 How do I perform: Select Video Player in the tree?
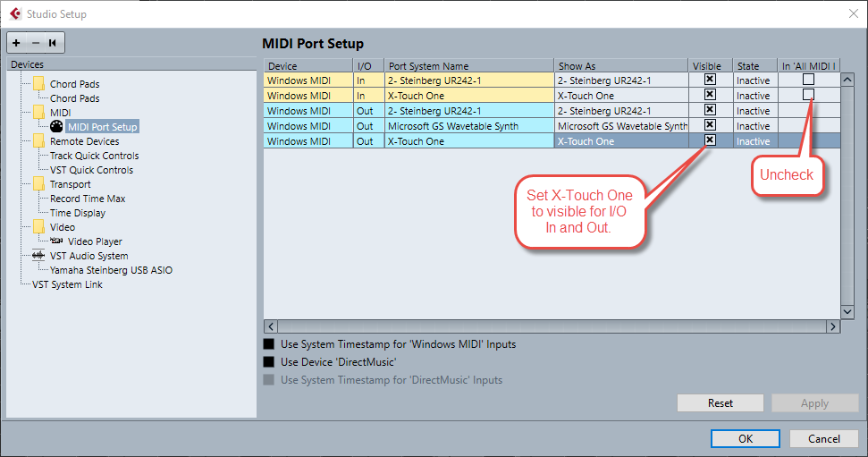coord(95,241)
